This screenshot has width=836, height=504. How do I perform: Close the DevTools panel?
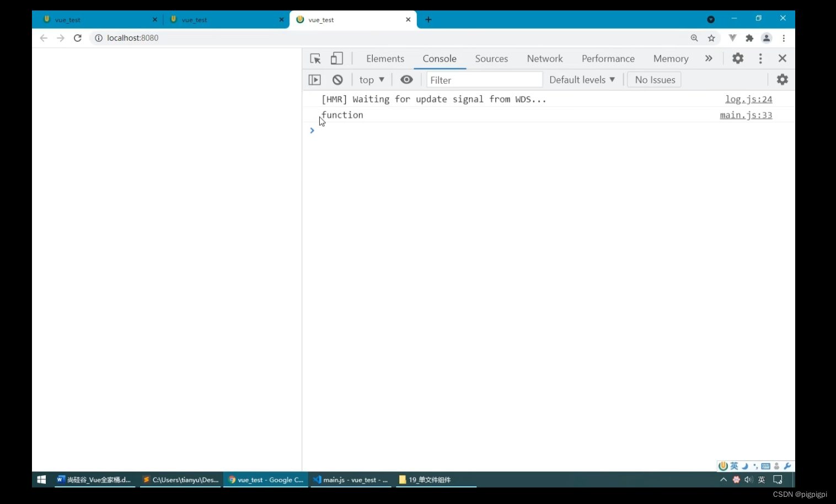[782, 58]
